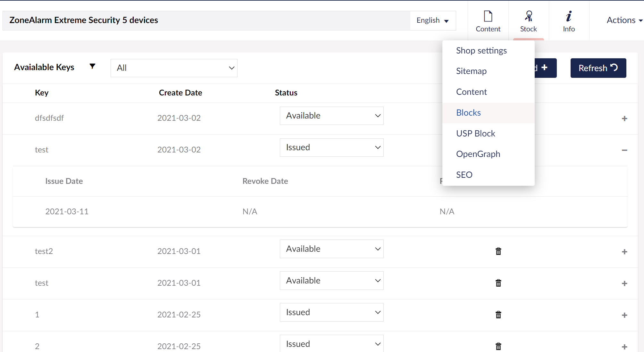The image size is (644, 352).
Task: Open the English language dropdown
Action: pyautogui.click(x=433, y=20)
